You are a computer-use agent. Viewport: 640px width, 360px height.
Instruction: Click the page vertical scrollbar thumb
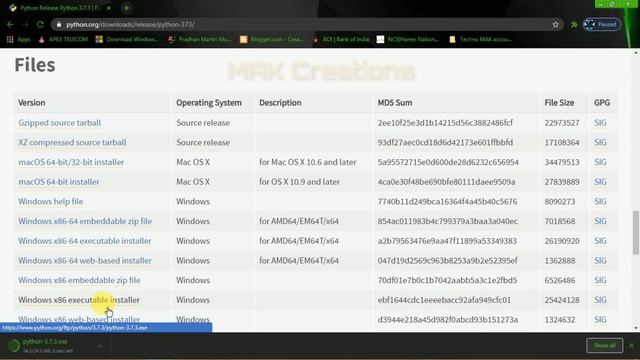636,232
